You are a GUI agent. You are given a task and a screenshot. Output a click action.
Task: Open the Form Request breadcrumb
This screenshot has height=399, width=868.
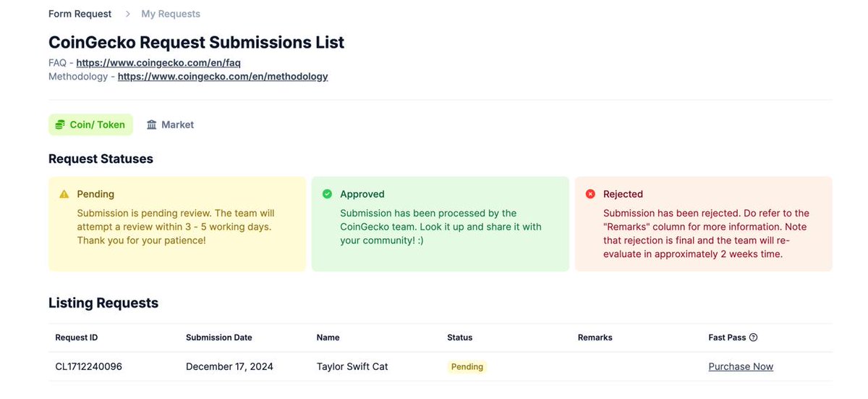[x=80, y=14]
